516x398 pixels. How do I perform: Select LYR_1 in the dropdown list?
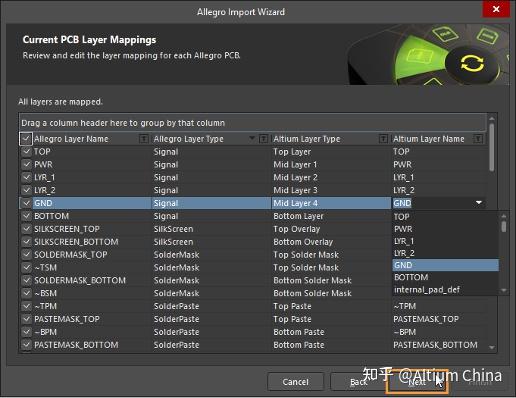click(446, 241)
